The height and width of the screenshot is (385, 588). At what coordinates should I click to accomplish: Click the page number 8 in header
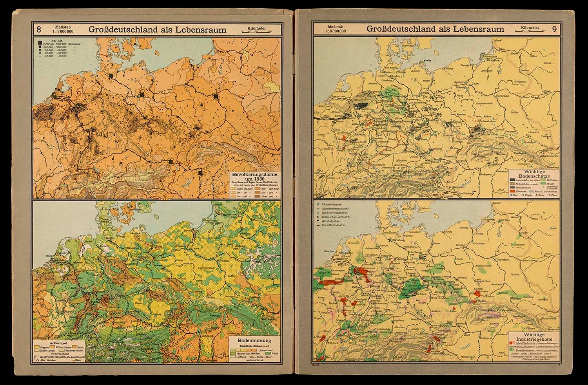pyautogui.click(x=39, y=29)
